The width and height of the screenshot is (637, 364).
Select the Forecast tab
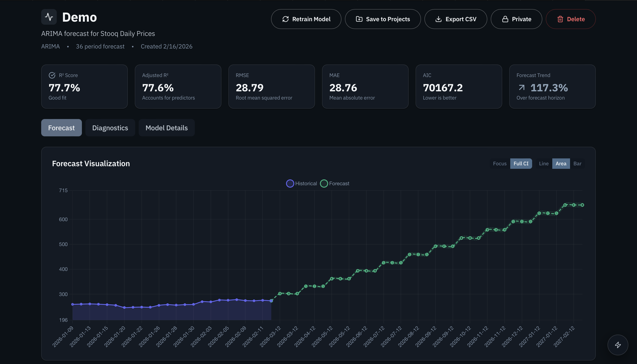click(61, 128)
